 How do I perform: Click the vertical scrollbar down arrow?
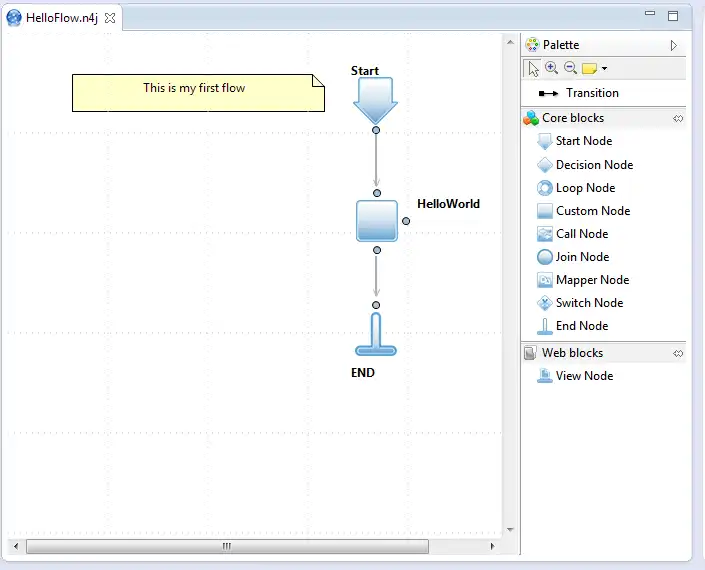(510, 530)
